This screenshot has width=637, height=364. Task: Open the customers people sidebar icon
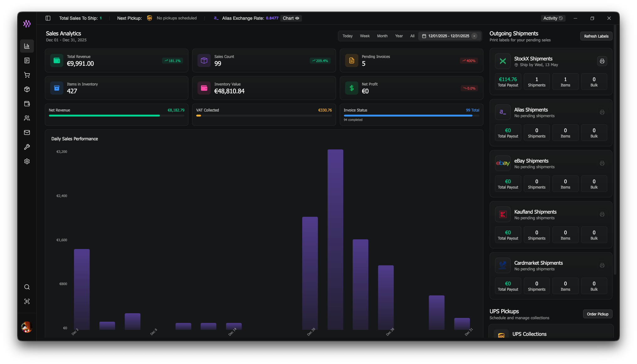(x=27, y=118)
